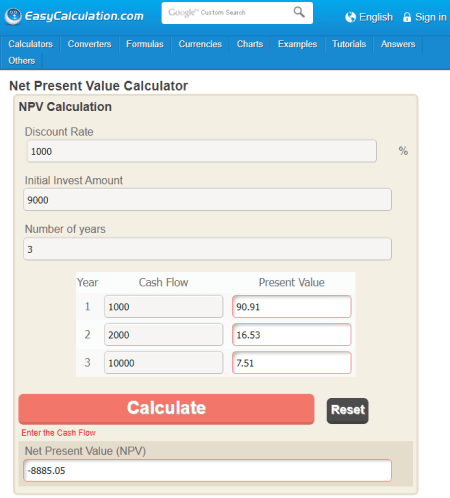Go to the Currencies section

(200, 44)
